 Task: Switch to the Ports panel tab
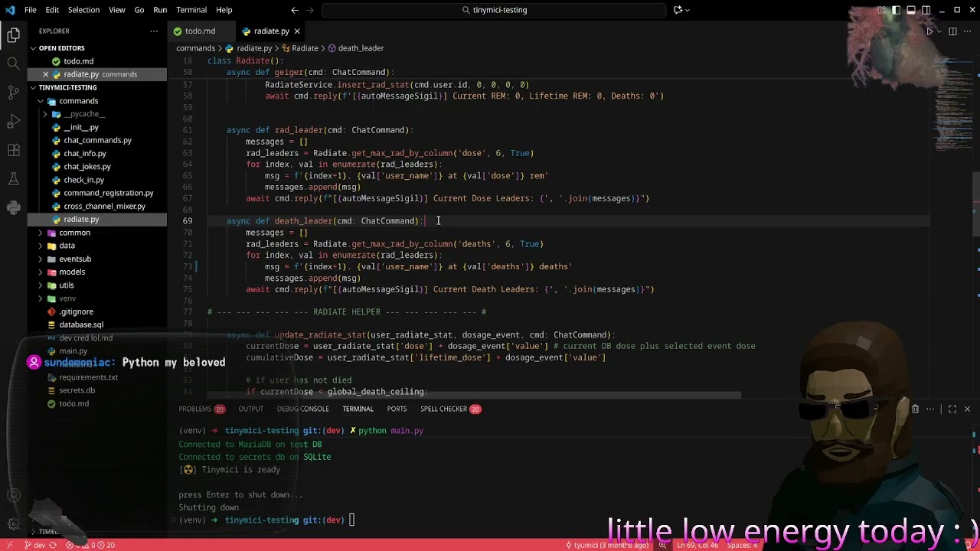397,409
